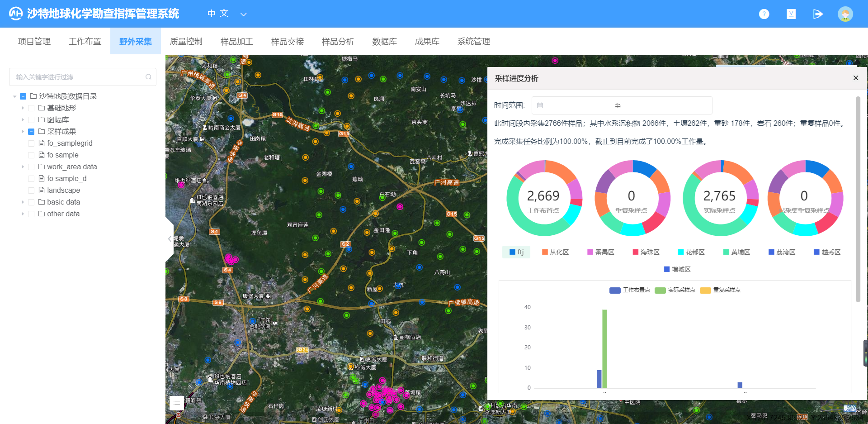Toggle the 采样成果 folder checkbox

(x=31, y=132)
